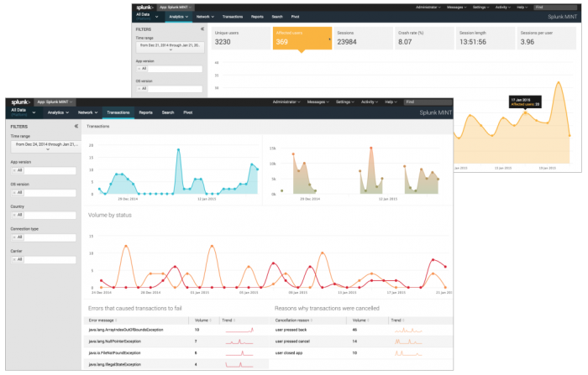
Task: Select the active Analytics tab in the Analytics window
Action: coord(178,17)
